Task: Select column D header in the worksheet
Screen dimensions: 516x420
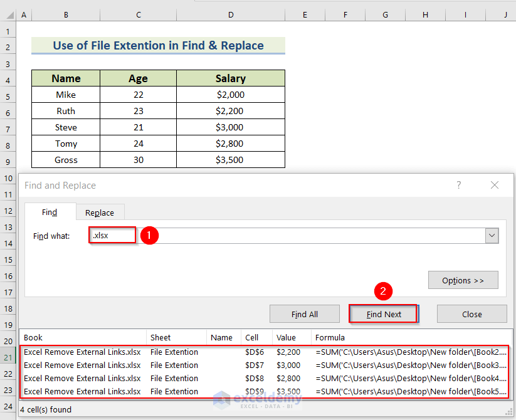Action: click(x=231, y=14)
